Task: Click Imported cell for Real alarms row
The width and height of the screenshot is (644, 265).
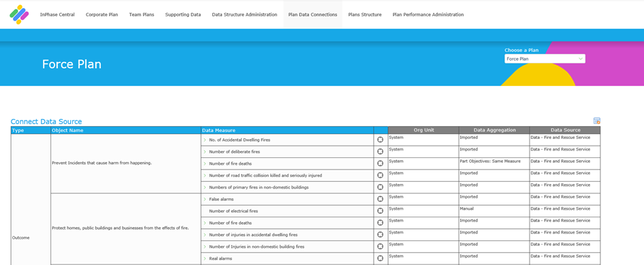Action: click(494, 258)
